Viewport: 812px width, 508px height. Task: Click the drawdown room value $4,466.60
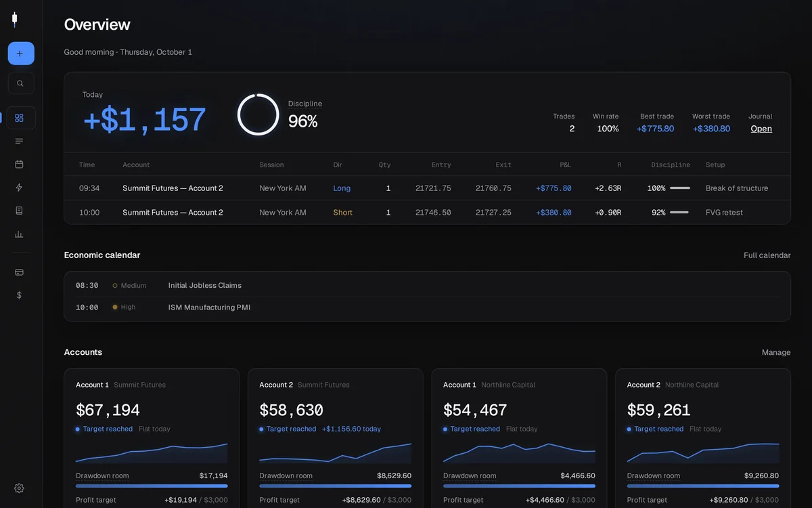click(578, 475)
